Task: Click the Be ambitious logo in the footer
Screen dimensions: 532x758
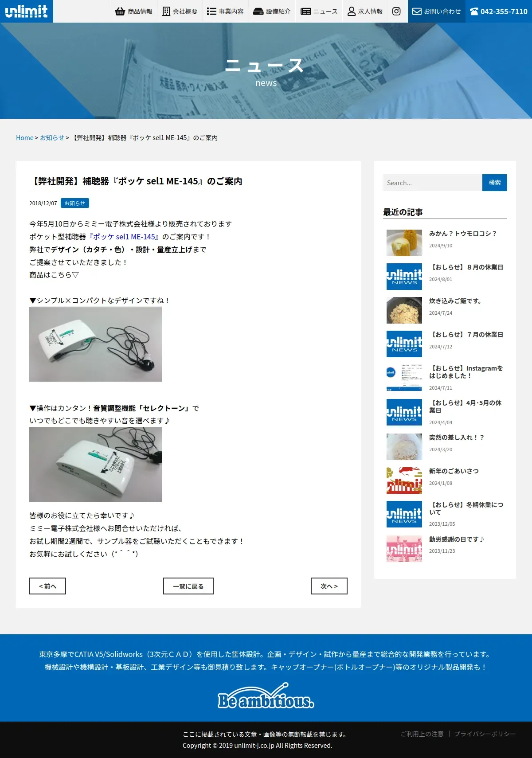Action: pos(266,696)
